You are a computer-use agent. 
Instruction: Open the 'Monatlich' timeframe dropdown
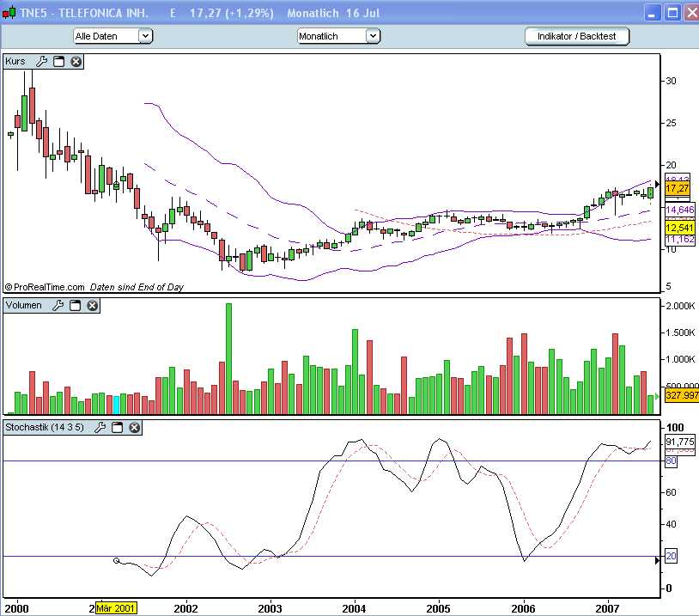[372, 36]
